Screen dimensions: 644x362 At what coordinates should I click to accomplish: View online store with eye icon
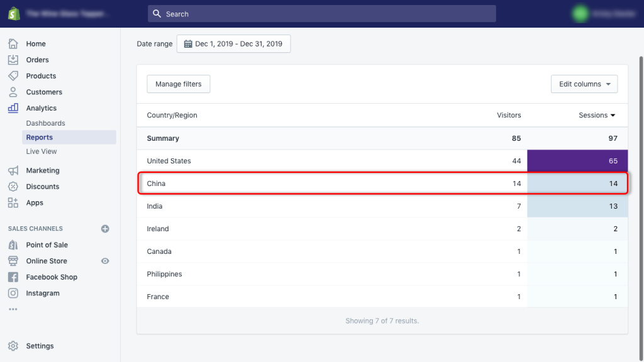pos(105,261)
